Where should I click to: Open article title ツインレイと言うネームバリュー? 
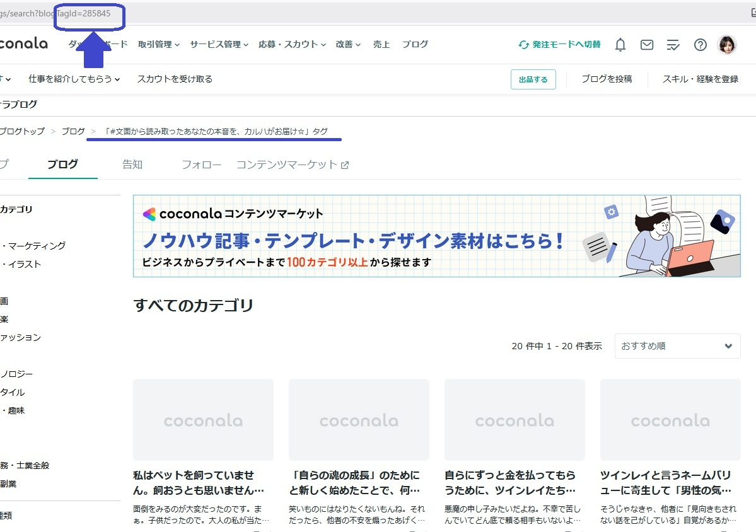(666, 483)
